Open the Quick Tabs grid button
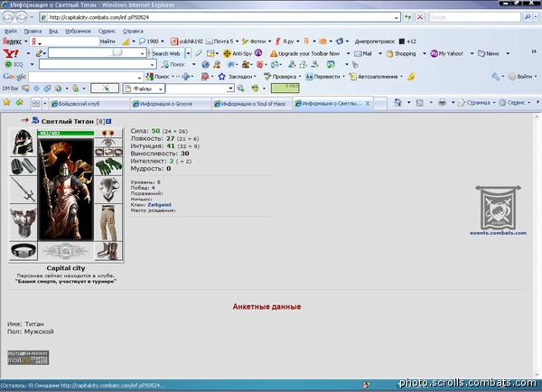The image size is (542, 392). 35,103
